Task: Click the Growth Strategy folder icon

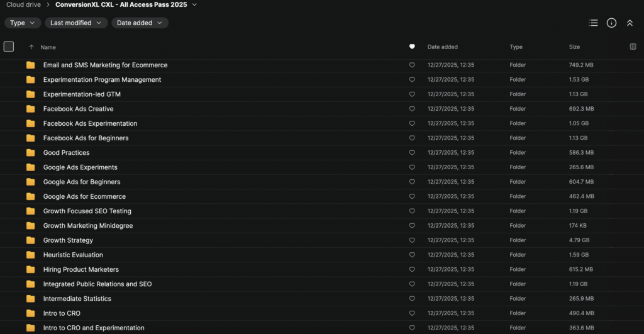Action: coord(30,240)
